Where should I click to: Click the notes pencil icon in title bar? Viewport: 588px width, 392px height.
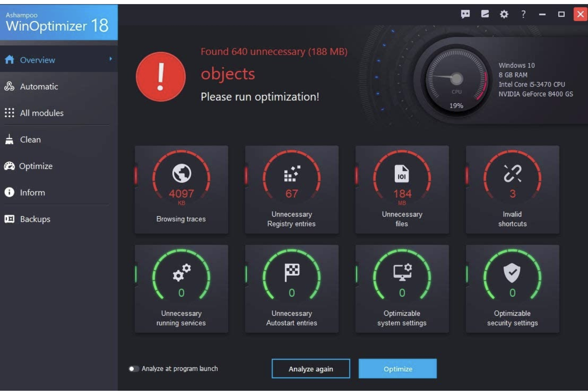click(485, 14)
